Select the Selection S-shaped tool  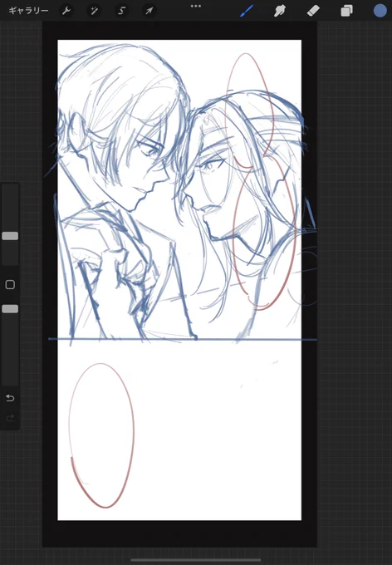(121, 11)
